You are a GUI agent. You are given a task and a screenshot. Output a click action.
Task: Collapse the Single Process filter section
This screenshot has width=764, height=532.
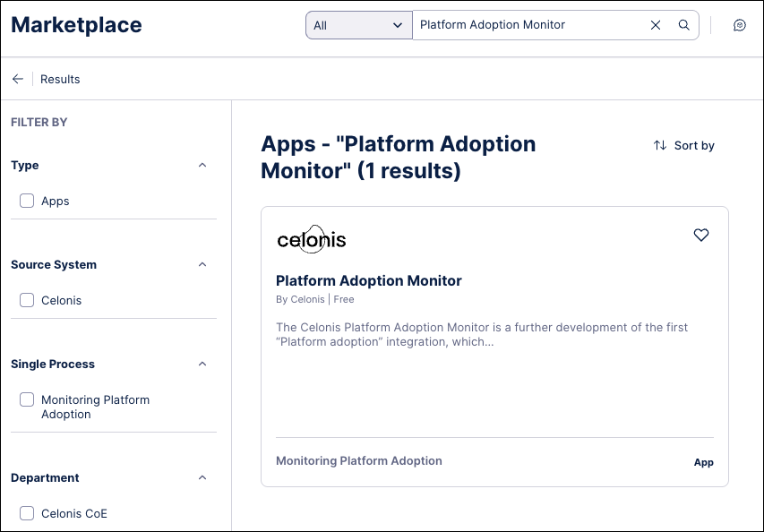click(202, 365)
